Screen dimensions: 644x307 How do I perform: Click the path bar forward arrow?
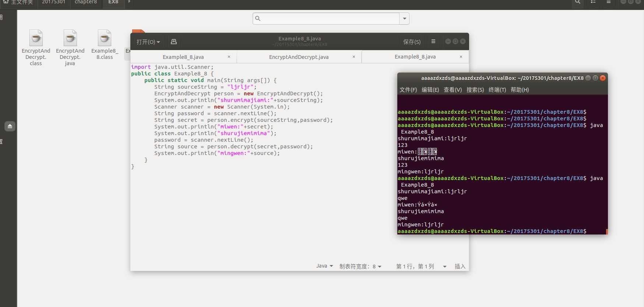pyautogui.click(x=129, y=2)
